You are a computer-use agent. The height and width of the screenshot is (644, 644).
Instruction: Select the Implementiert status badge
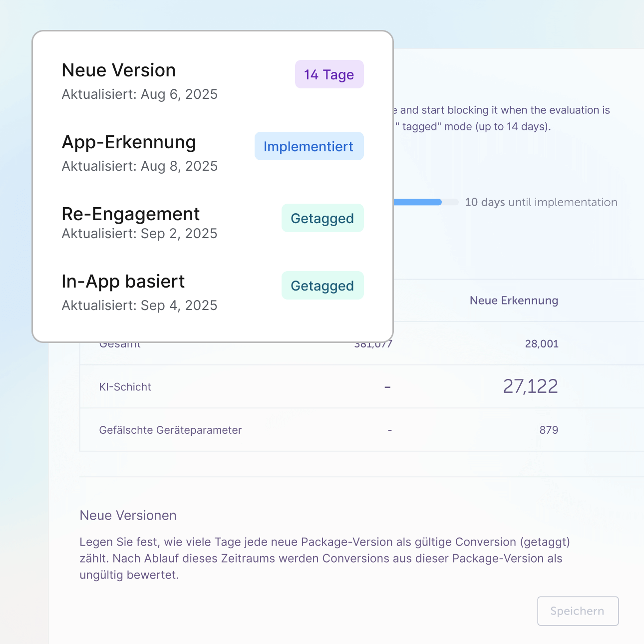click(x=309, y=146)
